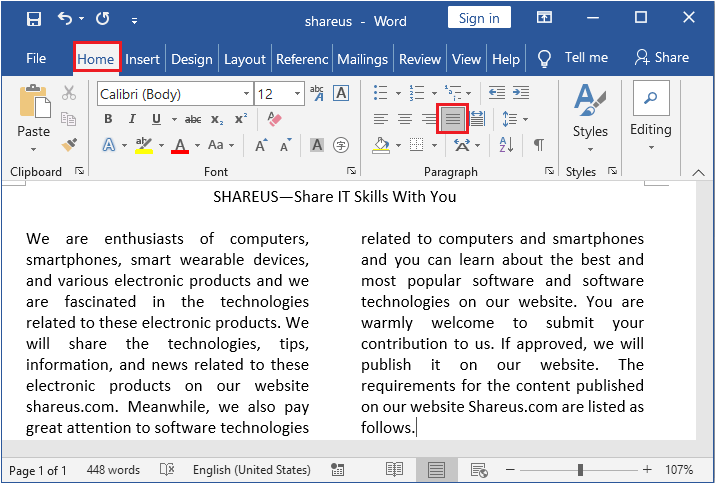
Task: Toggle Show/Hide paragraph marks
Action: pos(539,145)
